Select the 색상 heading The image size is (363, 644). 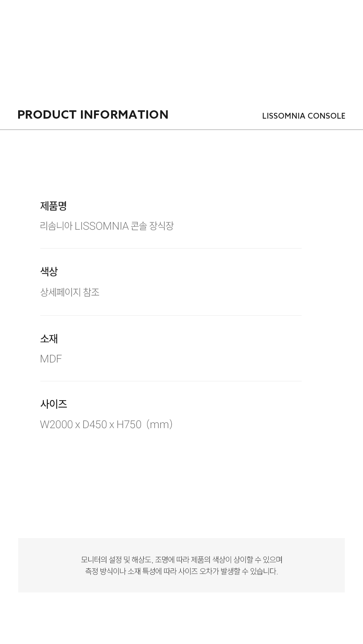point(49,271)
